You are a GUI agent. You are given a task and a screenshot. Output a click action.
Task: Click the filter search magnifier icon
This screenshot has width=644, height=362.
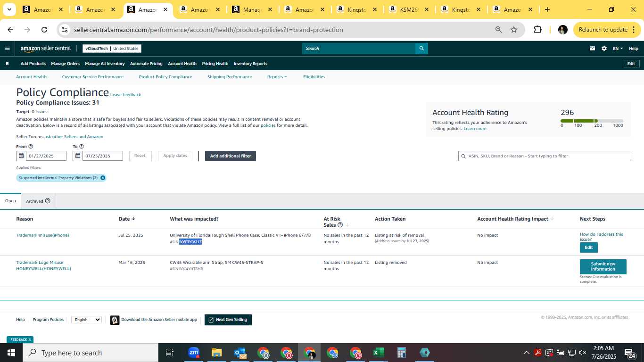pyautogui.click(x=463, y=156)
